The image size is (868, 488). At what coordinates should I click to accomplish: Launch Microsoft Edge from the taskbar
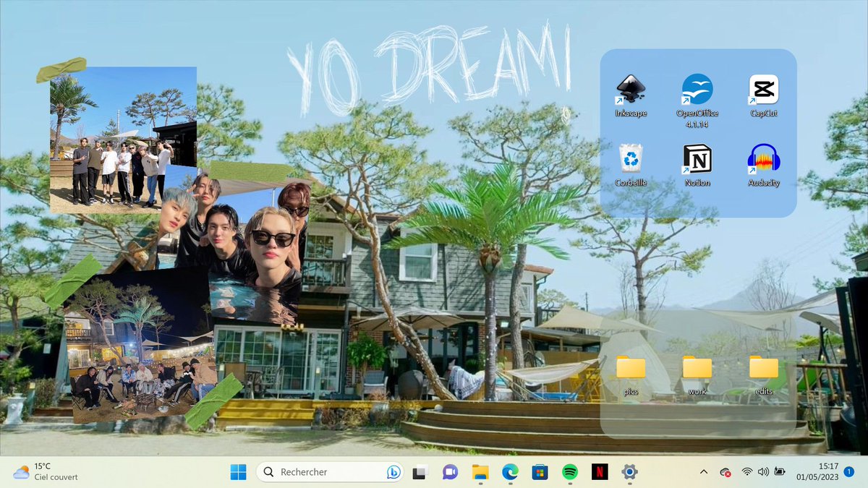[x=510, y=472]
